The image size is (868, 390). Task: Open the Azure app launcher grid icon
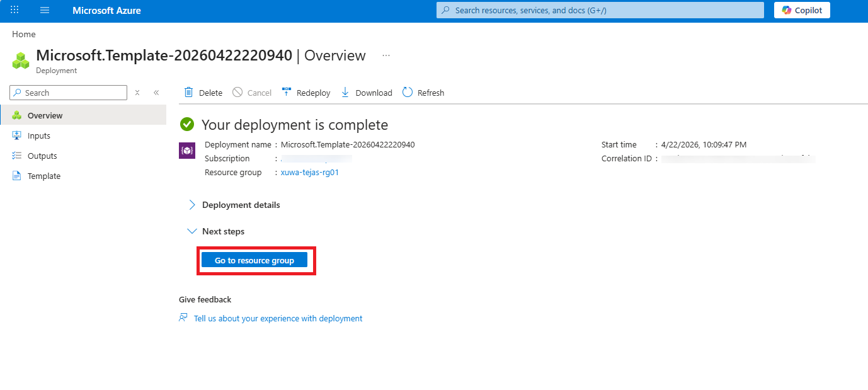(x=14, y=10)
